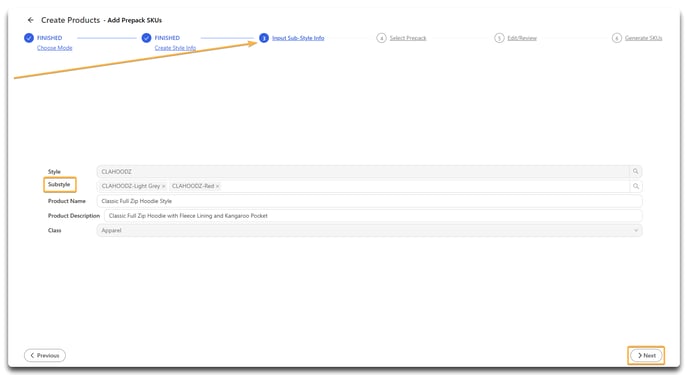Click the Product Description input field
Image resolution: width=688 pixels, height=375 pixels.
coord(373,216)
